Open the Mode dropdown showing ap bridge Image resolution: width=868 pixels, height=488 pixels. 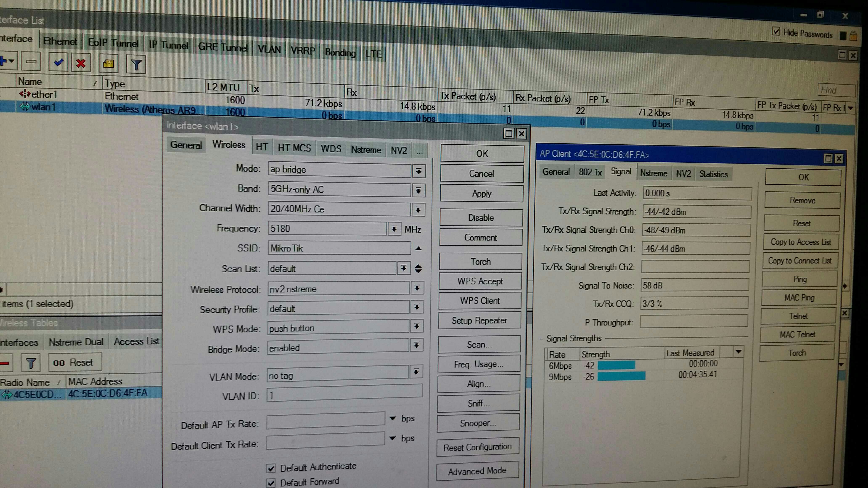click(x=418, y=171)
